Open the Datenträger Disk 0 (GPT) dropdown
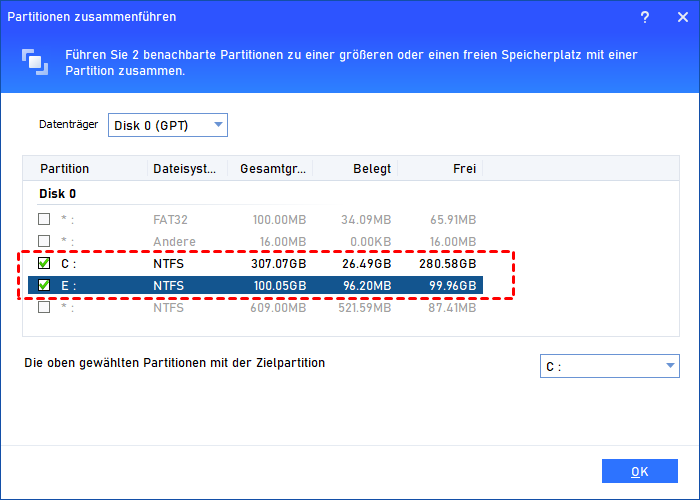This screenshot has width=700, height=500. click(x=167, y=125)
